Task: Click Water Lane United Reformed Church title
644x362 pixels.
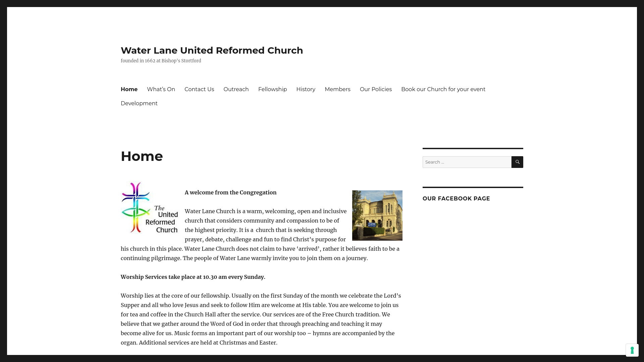Action: click(x=212, y=50)
